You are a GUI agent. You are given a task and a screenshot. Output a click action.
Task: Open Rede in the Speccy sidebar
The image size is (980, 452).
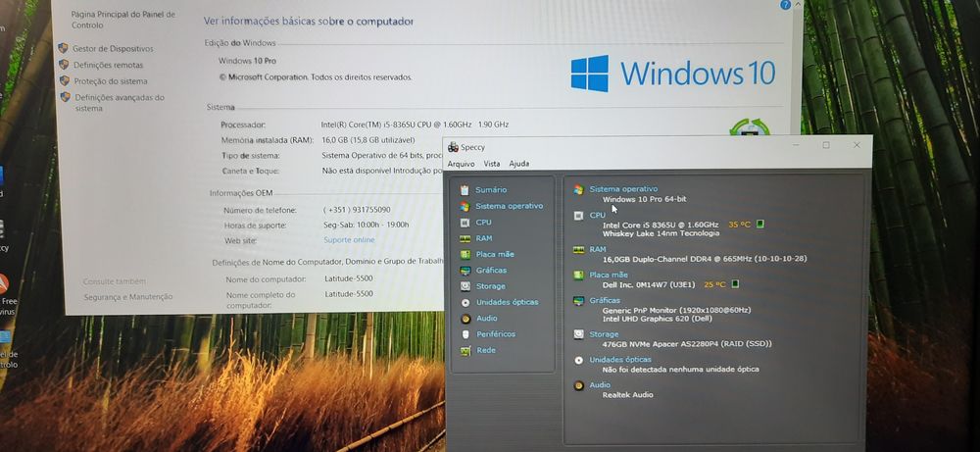(x=486, y=350)
